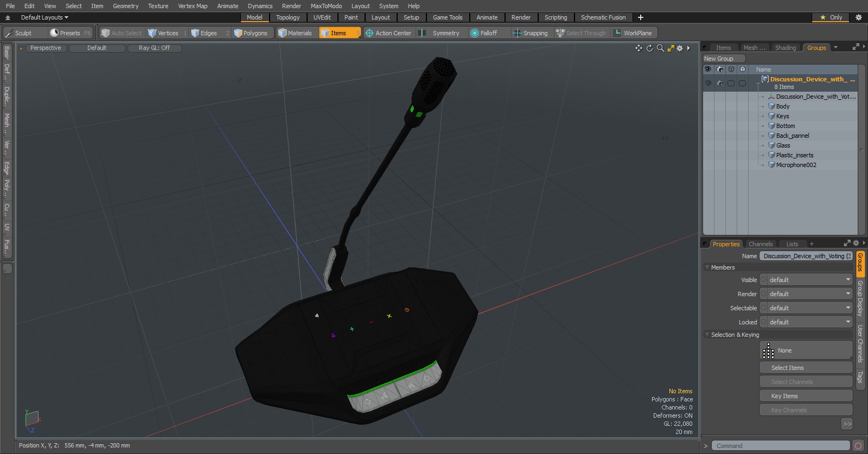The height and width of the screenshot is (454, 868).
Task: Collapse the Members section
Action: click(707, 267)
